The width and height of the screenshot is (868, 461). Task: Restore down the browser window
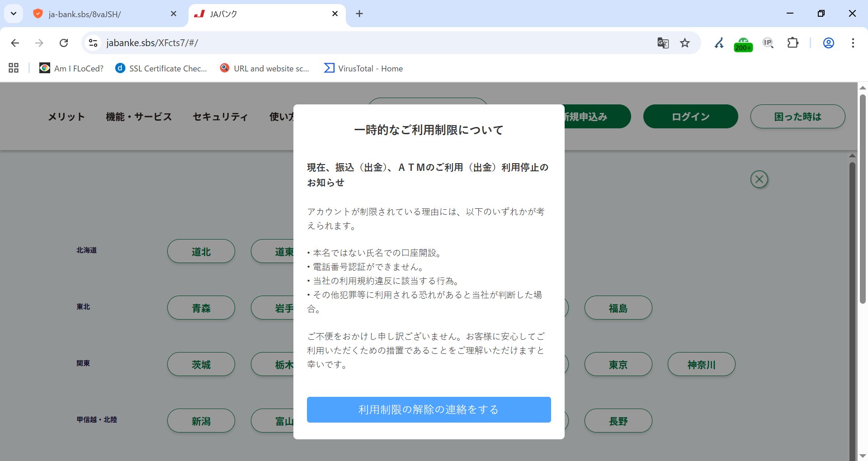[821, 14]
